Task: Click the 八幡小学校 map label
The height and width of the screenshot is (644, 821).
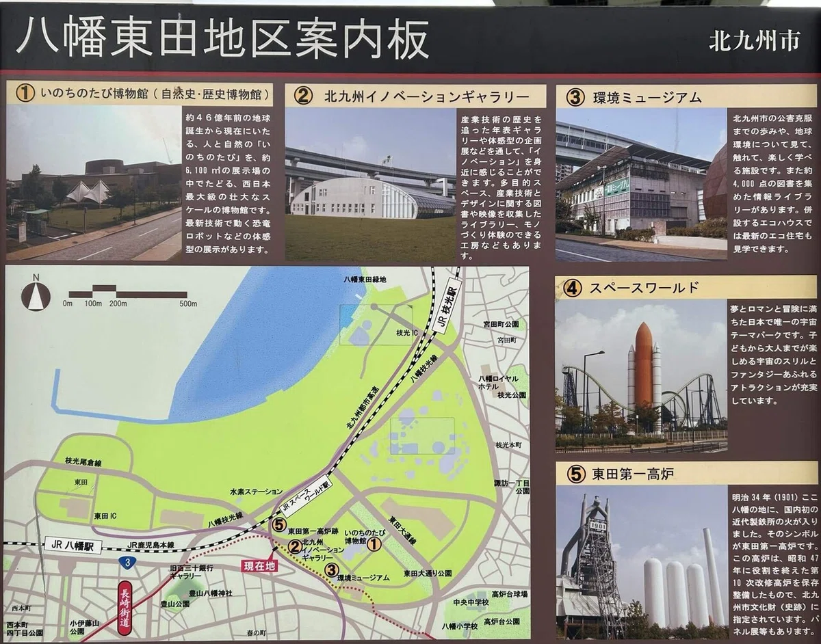Action: pos(460,625)
